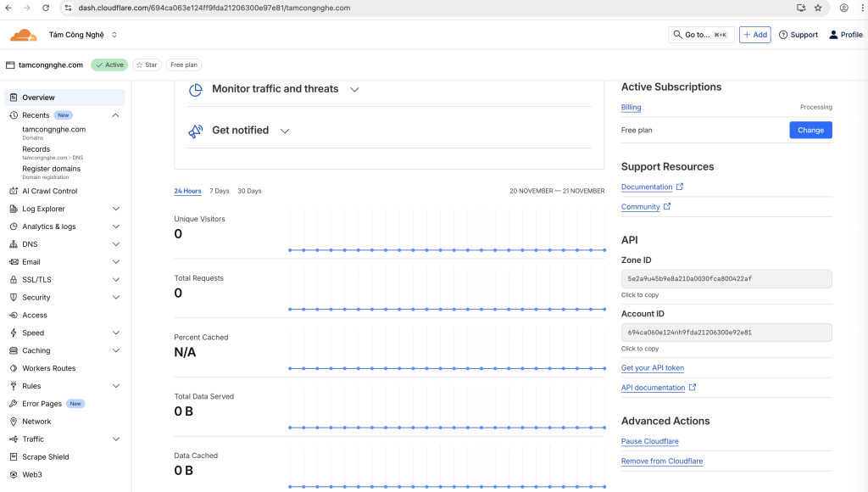Open the Web3 sidebar item
This screenshot has width=868, height=492.
(x=31, y=475)
